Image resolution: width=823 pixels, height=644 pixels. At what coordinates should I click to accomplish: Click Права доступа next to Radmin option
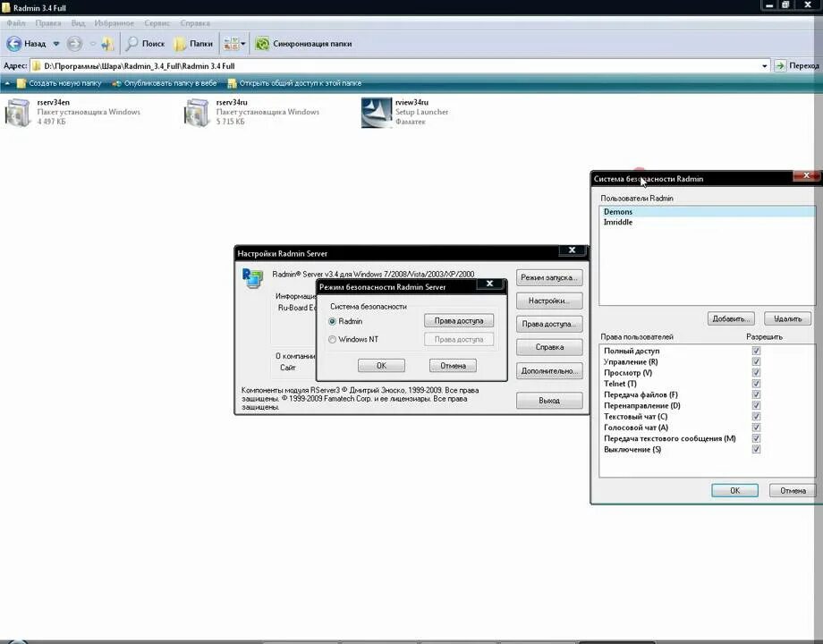(459, 321)
